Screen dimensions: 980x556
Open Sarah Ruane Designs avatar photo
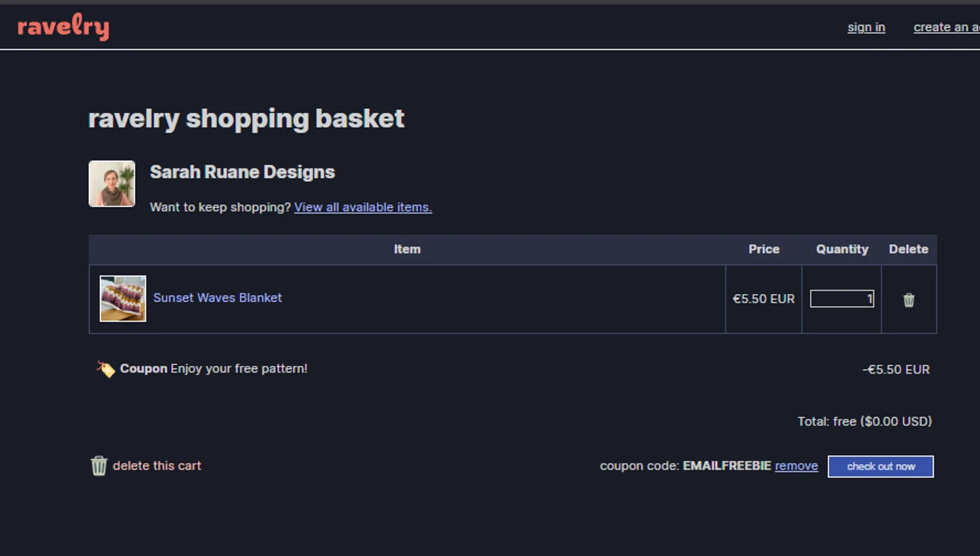tap(112, 184)
